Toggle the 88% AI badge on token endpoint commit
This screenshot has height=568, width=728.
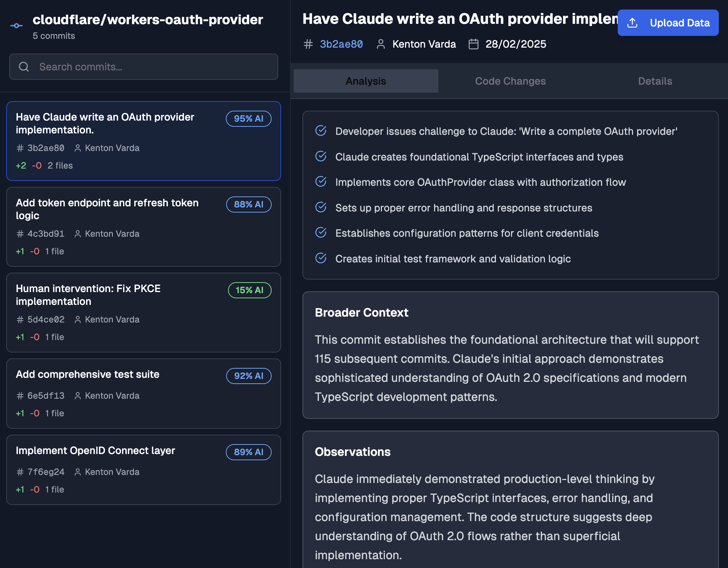(249, 204)
